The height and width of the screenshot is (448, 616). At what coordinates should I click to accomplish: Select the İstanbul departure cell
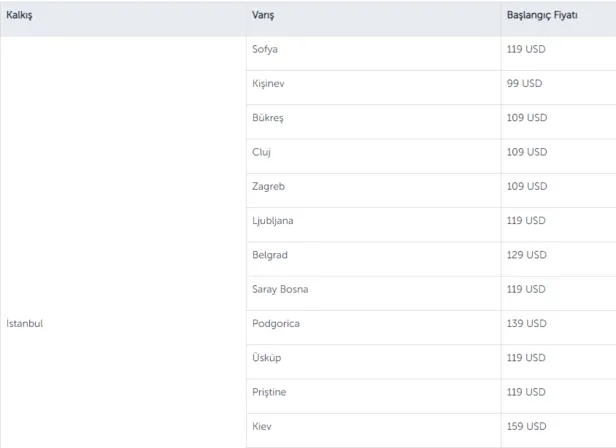tap(26, 323)
